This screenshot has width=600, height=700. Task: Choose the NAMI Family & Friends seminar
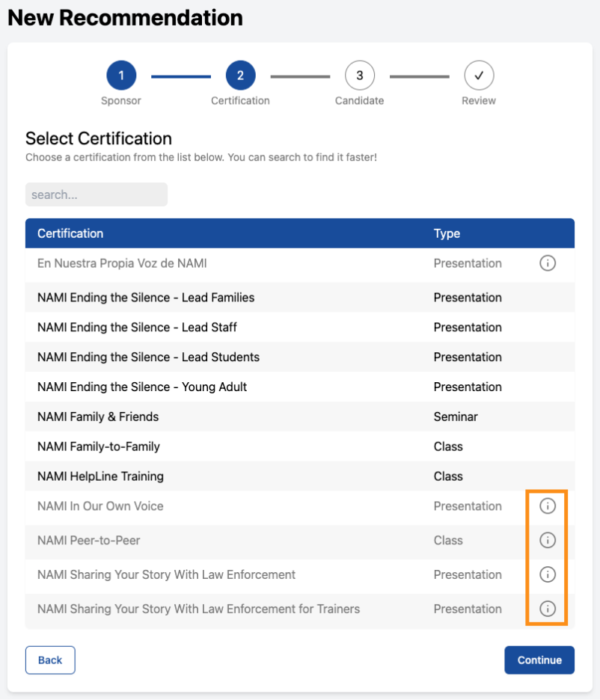[300, 417]
